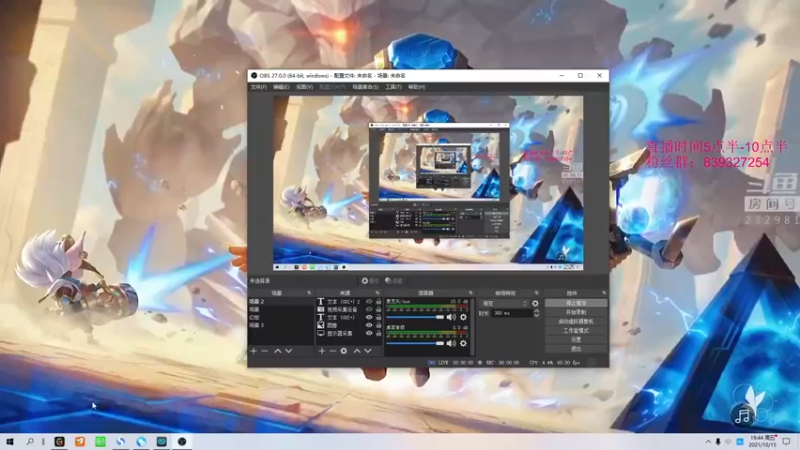The image size is (800, 450).
Task: Open 麦克风/Aux audio settings gear
Action: (463, 317)
